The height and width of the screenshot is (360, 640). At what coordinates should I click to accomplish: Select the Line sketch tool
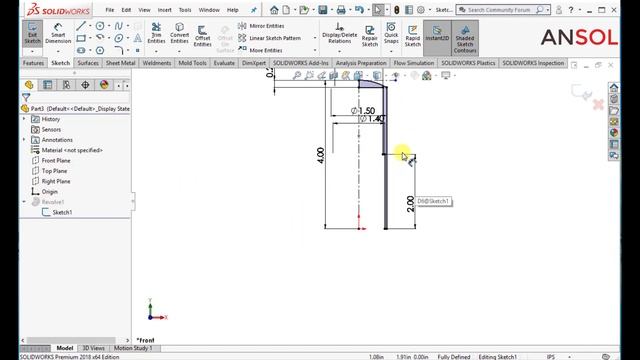pos(81,26)
